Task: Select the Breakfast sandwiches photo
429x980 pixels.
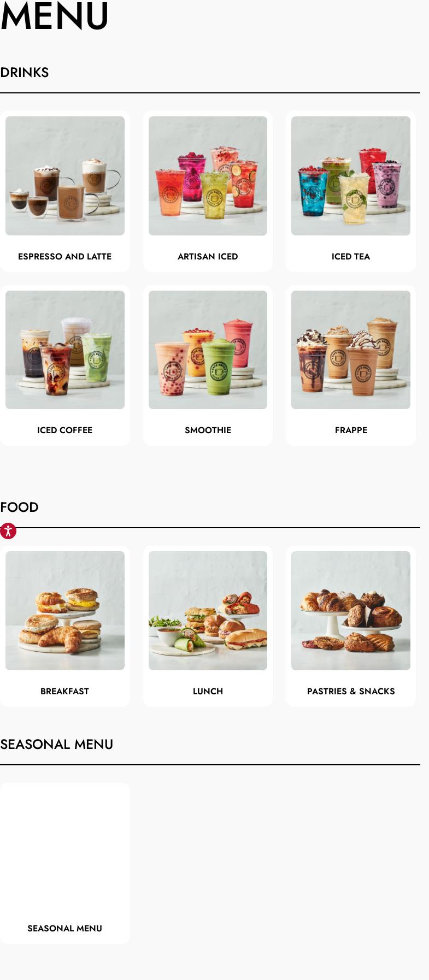Action: [x=65, y=611]
